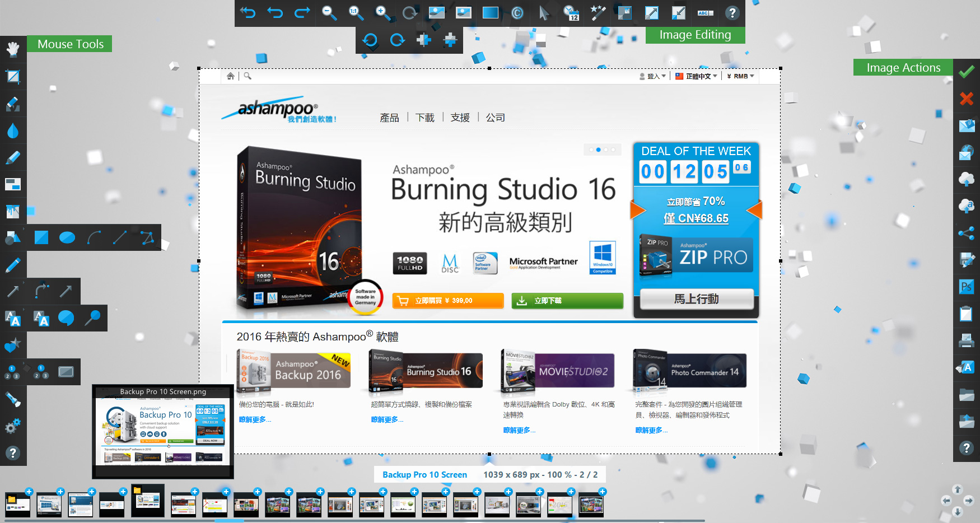Click the 僅 CN¥68.65 price link
The width and height of the screenshot is (980, 523).
point(696,218)
